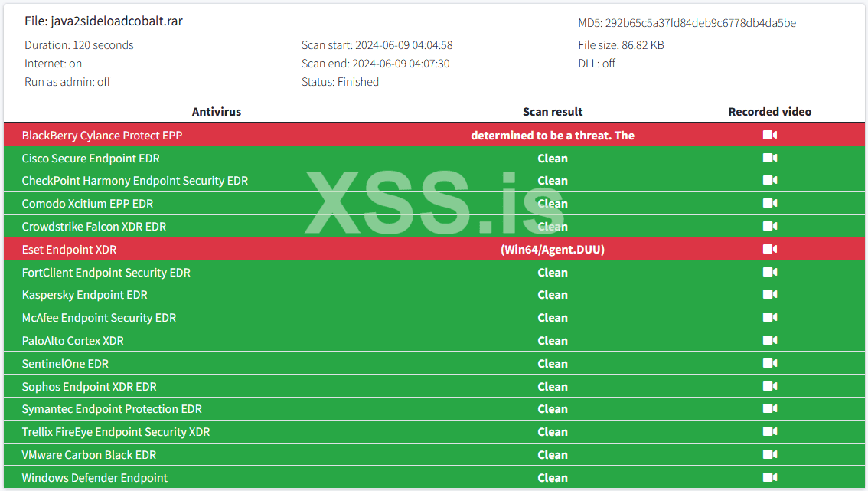This screenshot has width=868, height=491.
Task: Click the File size: 86.82 KB text
Action: coord(621,45)
